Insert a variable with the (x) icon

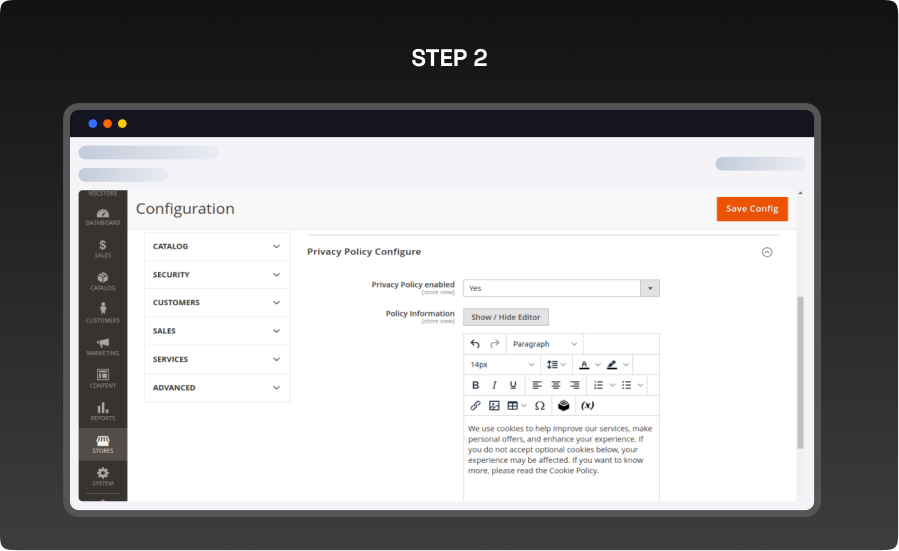pyautogui.click(x=588, y=405)
